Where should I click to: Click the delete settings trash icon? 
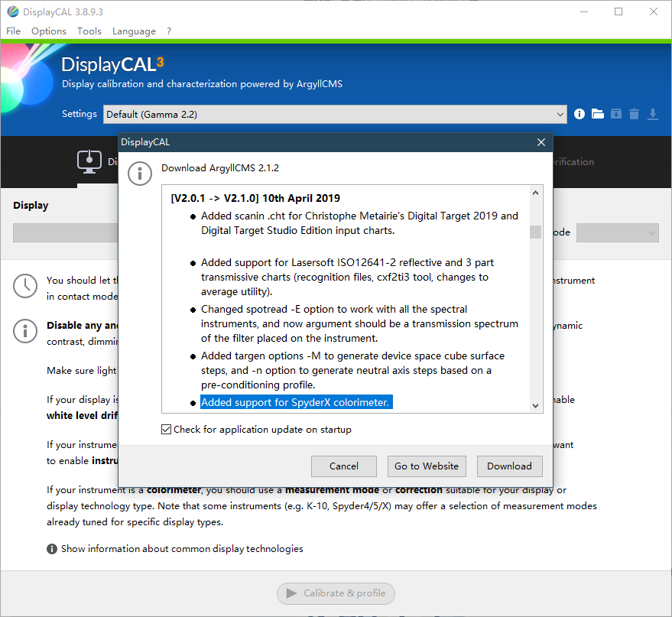point(635,114)
